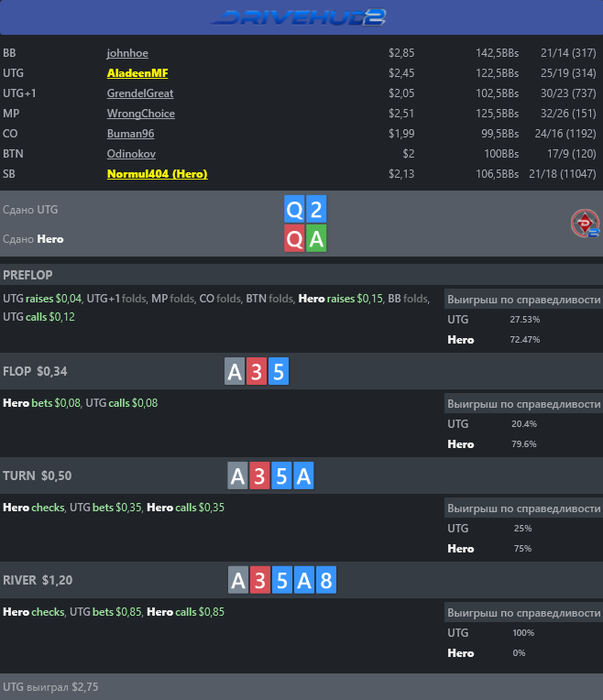This screenshot has width=603, height=700.
Task: Open AladeenMF player link
Action: 137,73
